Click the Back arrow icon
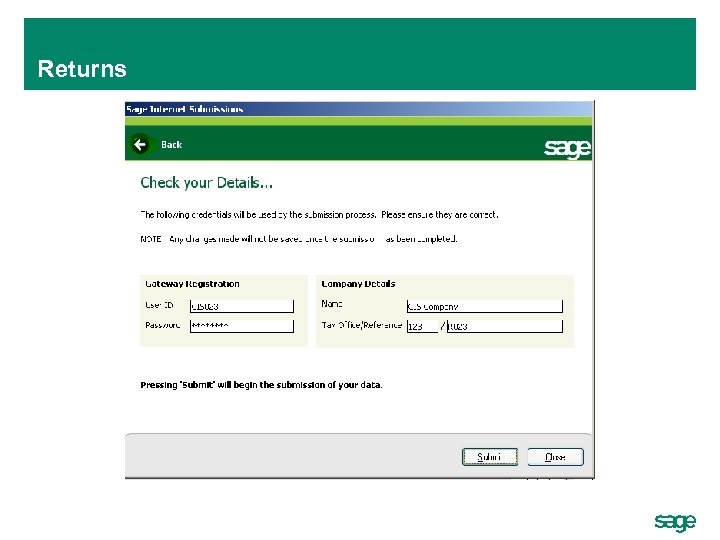720x540 pixels. click(x=140, y=145)
